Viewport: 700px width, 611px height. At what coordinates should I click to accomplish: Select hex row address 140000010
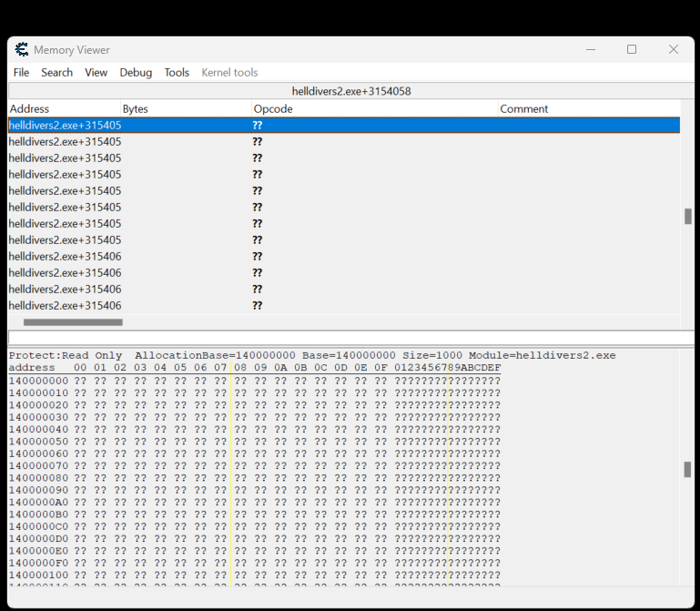(x=38, y=393)
